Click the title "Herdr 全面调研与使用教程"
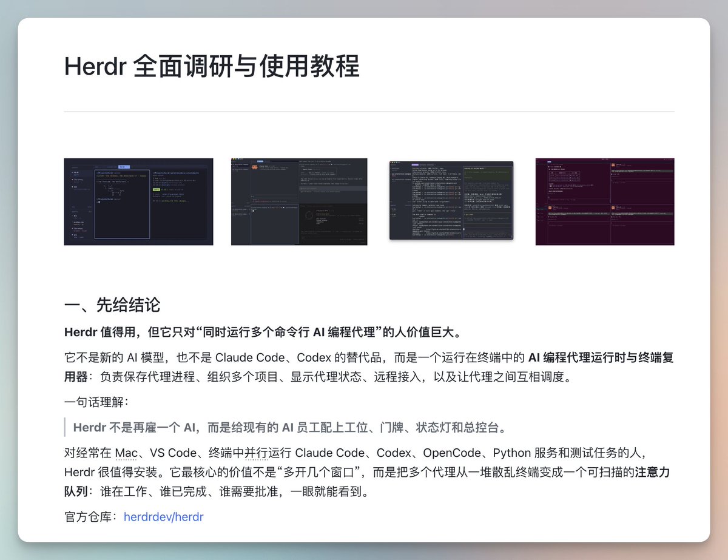The image size is (728, 560). click(212, 66)
